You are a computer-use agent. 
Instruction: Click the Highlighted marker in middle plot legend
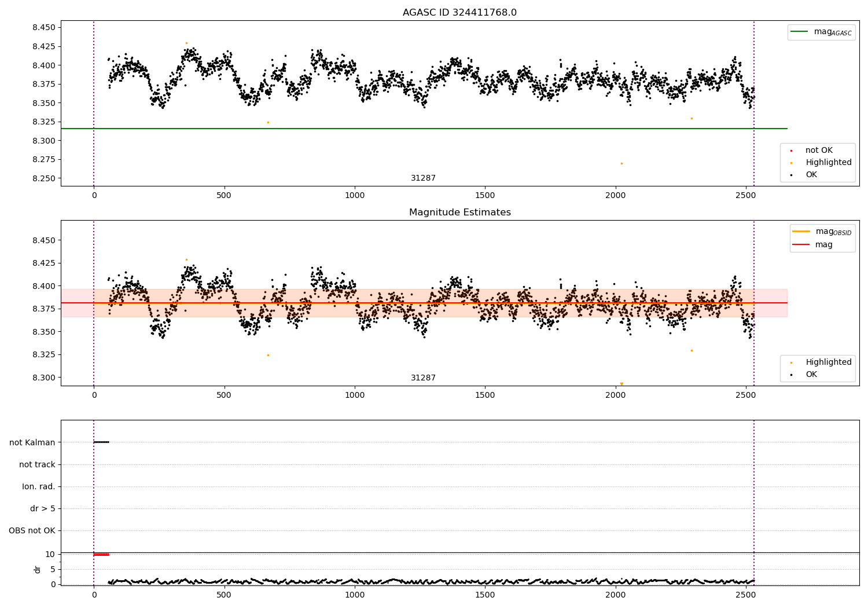(791, 362)
